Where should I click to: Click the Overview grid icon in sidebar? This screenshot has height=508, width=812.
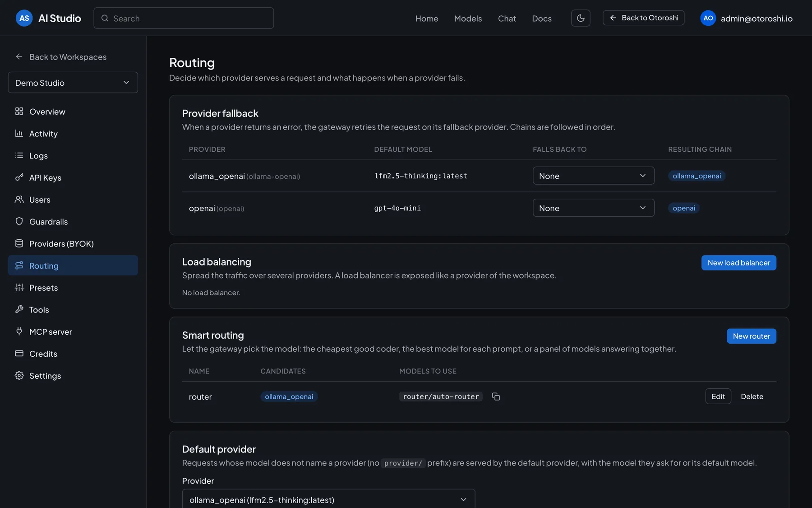[19, 111]
